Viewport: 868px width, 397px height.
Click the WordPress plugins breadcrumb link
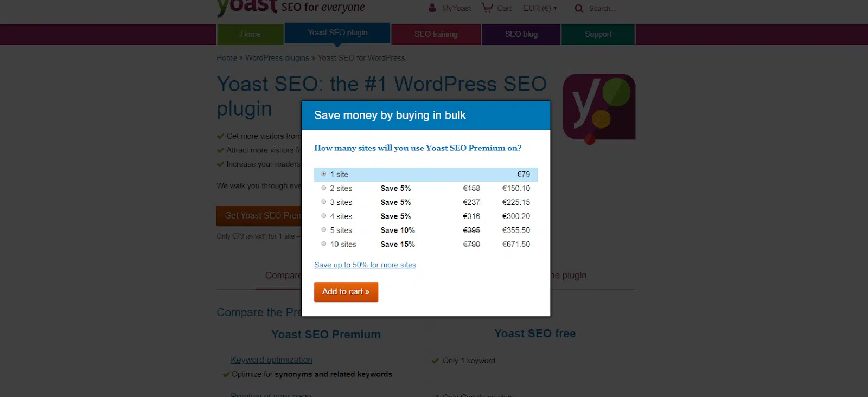click(277, 58)
